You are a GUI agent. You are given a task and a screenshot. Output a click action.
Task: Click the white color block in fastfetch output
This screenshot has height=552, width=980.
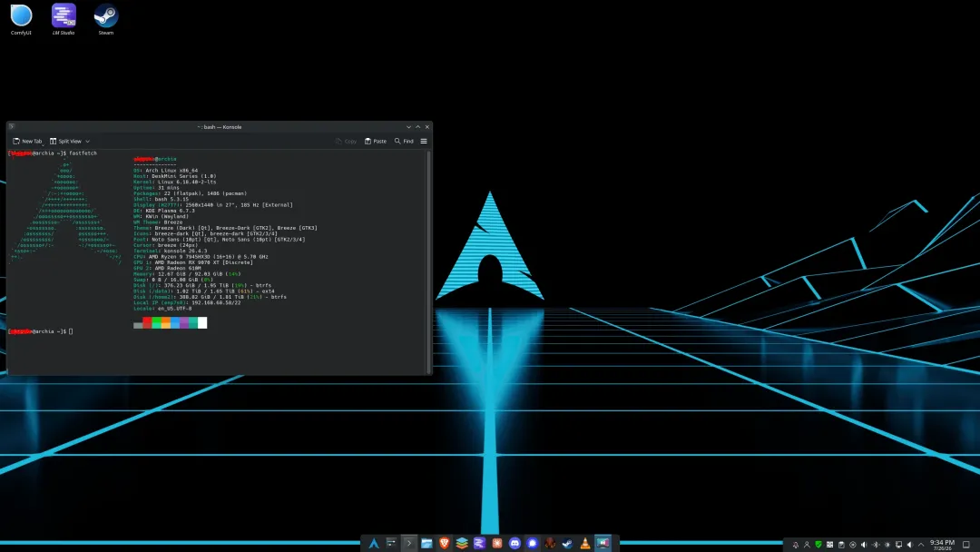(202, 322)
